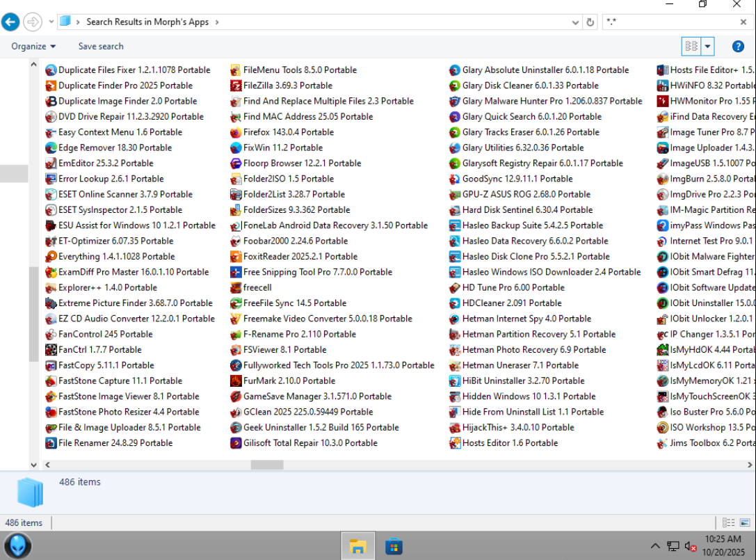Click the Glary Utilities 6.32.0.36 Portable icon
Viewport: 756px width, 560px height.
click(x=455, y=147)
